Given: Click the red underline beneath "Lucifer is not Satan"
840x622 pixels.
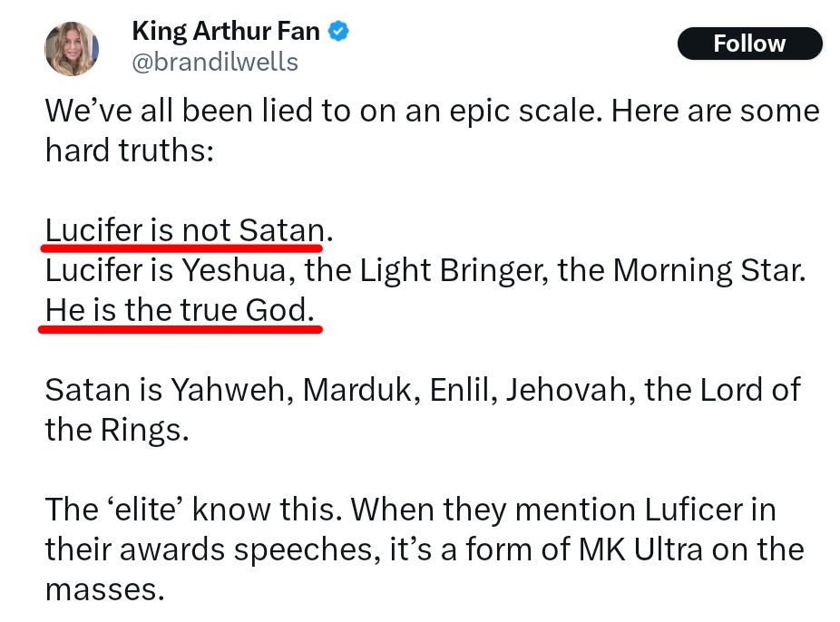Looking at the screenshot, I should click(x=181, y=249).
